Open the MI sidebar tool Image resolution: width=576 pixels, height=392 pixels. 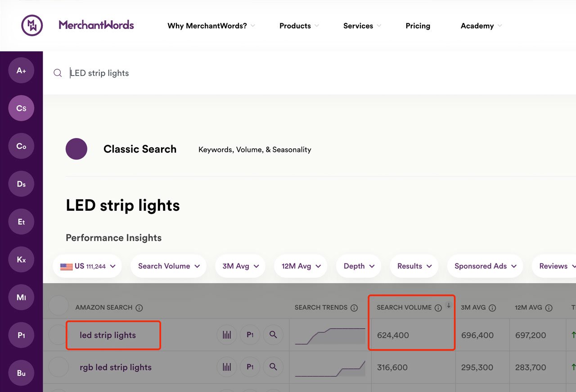[21, 298]
